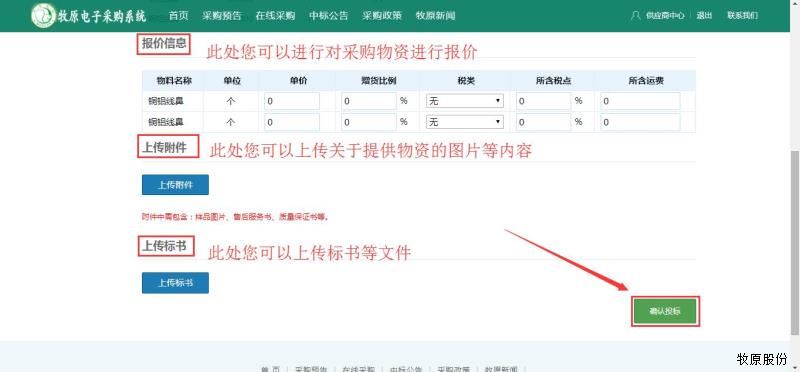This screenshot has height=372, width=800.
Task: Focus the 所含运费 field in second 铜铝线鼻 row
Action: 640,122
